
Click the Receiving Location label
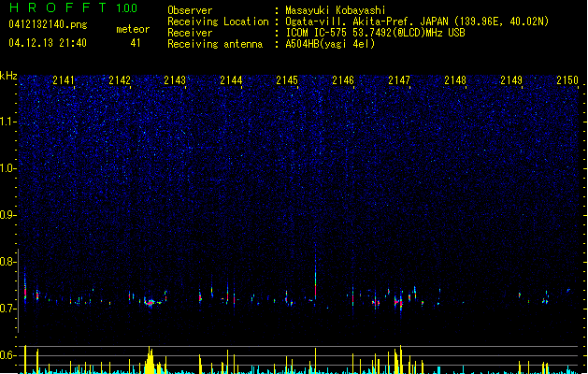[x=218, y=22]
